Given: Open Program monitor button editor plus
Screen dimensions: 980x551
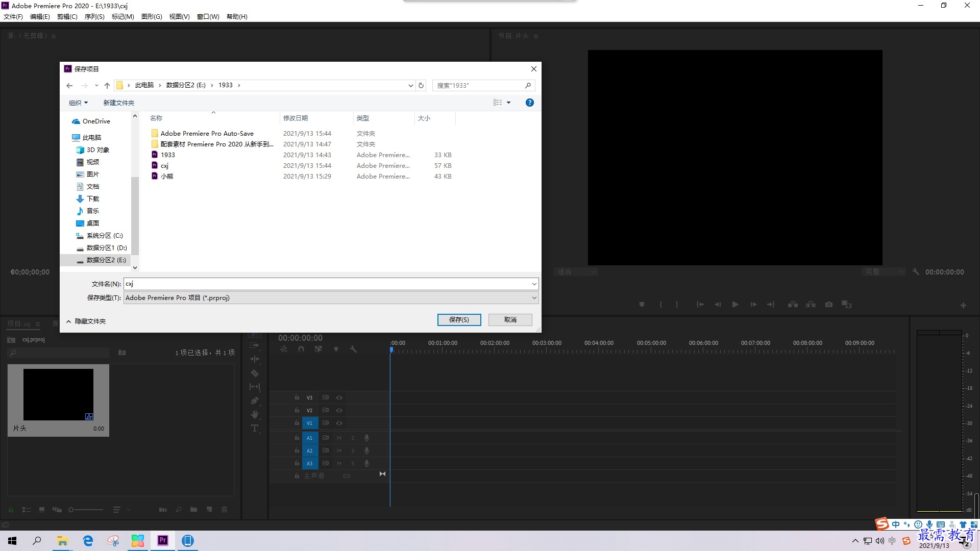Looking at the screenshot, I should [963, 305].
